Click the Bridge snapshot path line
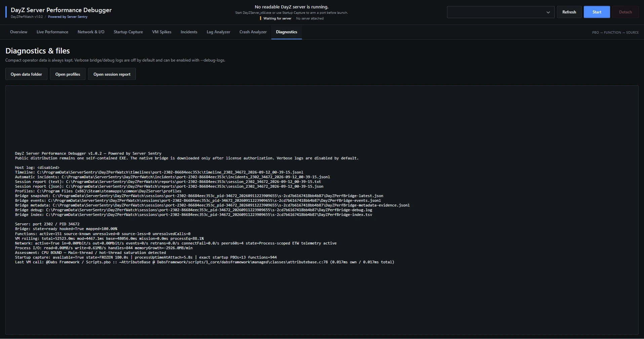The height and width of the screenshot is (339, 644). (x=199, y=196)
